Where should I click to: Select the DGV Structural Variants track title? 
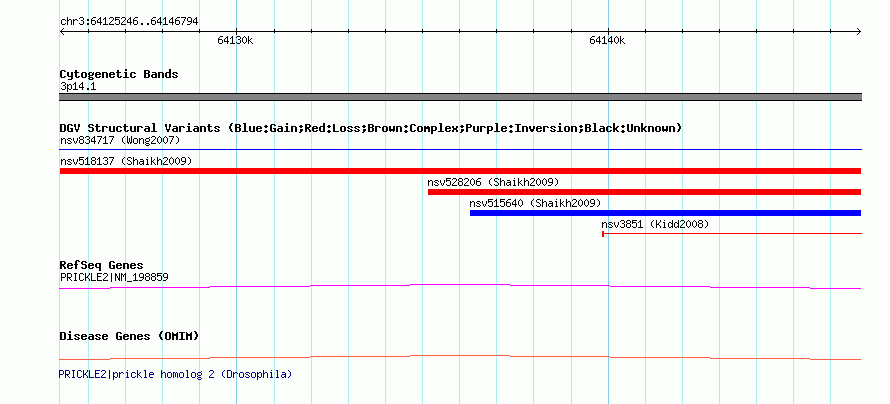371,128
